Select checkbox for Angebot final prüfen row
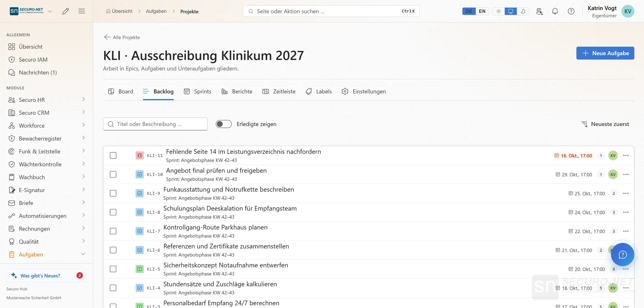 click(x=113, y=175)
